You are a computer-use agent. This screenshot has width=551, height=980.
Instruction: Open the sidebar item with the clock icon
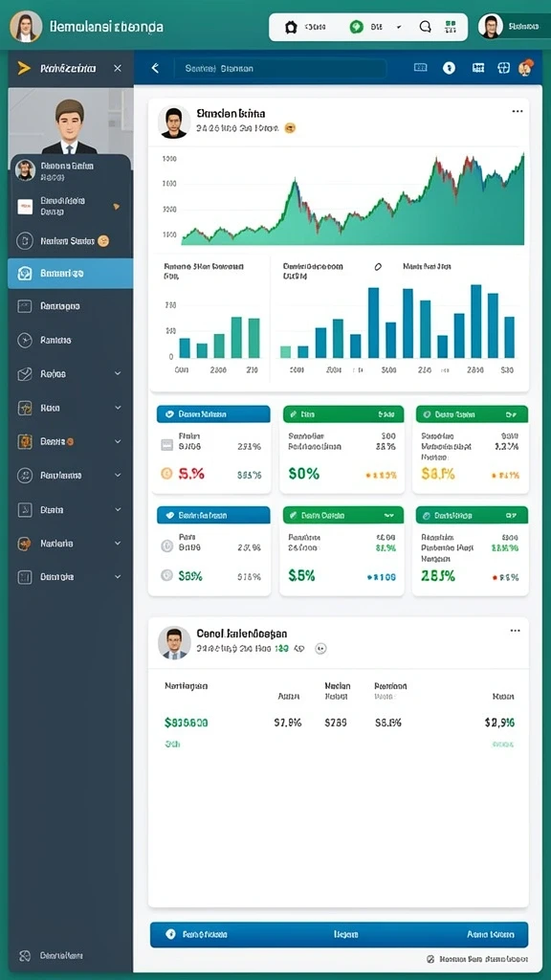[70, 340]
